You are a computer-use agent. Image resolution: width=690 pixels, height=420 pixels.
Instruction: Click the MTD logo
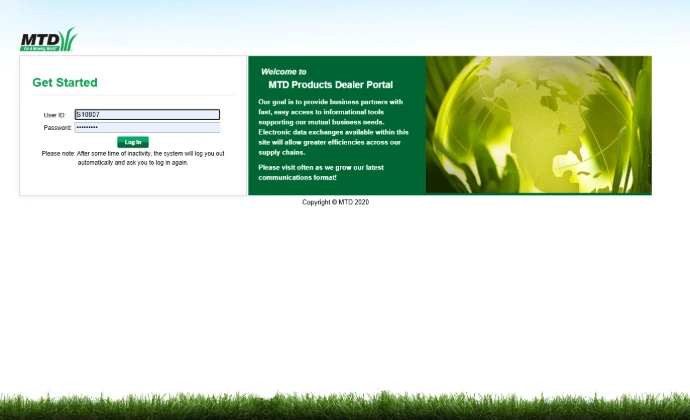(x=48, y=40)
